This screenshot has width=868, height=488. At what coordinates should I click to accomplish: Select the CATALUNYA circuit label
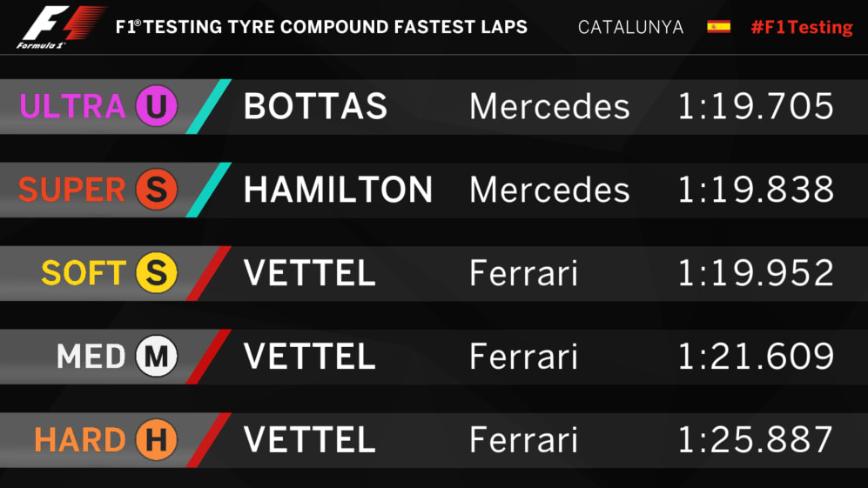(630, 27)
